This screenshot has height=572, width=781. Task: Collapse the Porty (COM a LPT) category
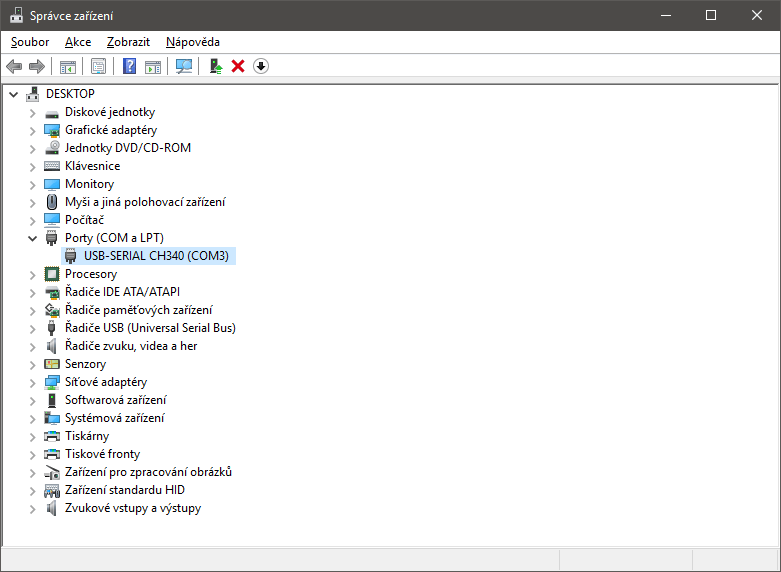click(32, 238)
